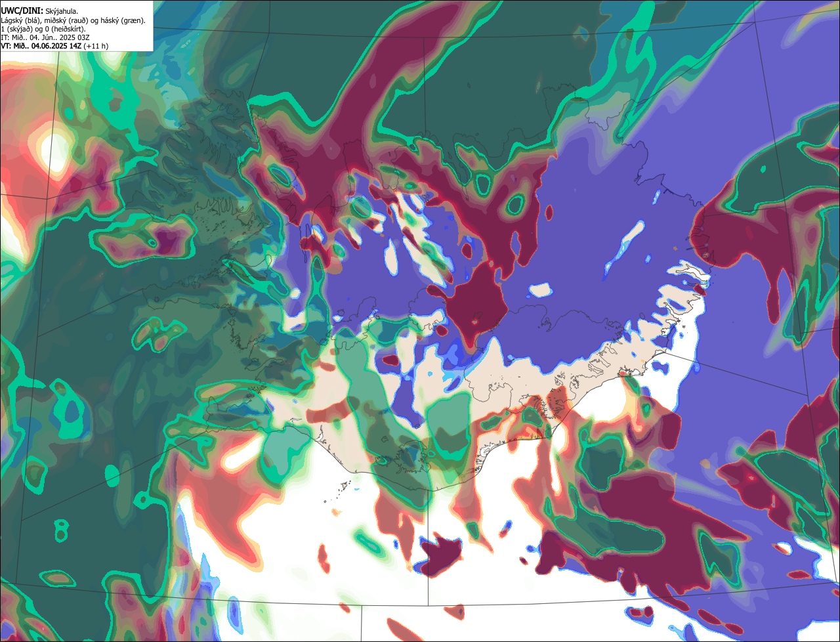Click the 'VT: Mið.. 04.06.2025 14Z' text
The height and width of the screenshot is (642, 840).
41,46
